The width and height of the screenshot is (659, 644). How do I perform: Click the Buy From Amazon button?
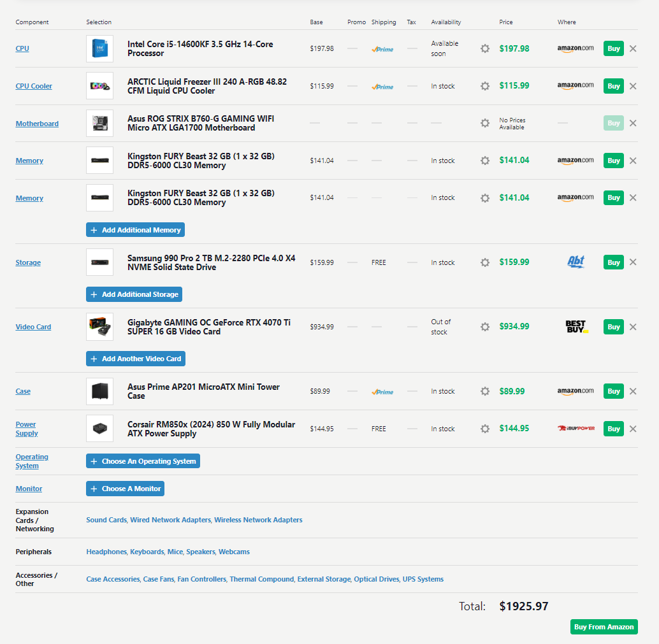click(x=604, y=627)
